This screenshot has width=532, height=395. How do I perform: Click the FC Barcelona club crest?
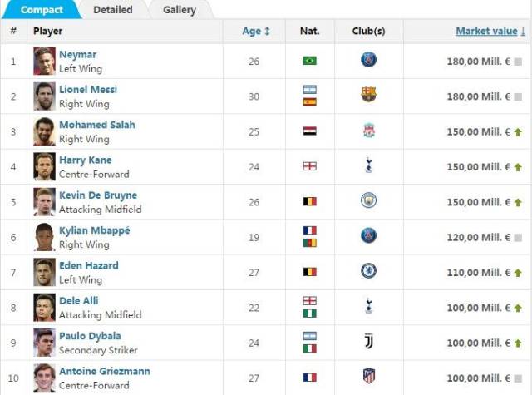368,95
